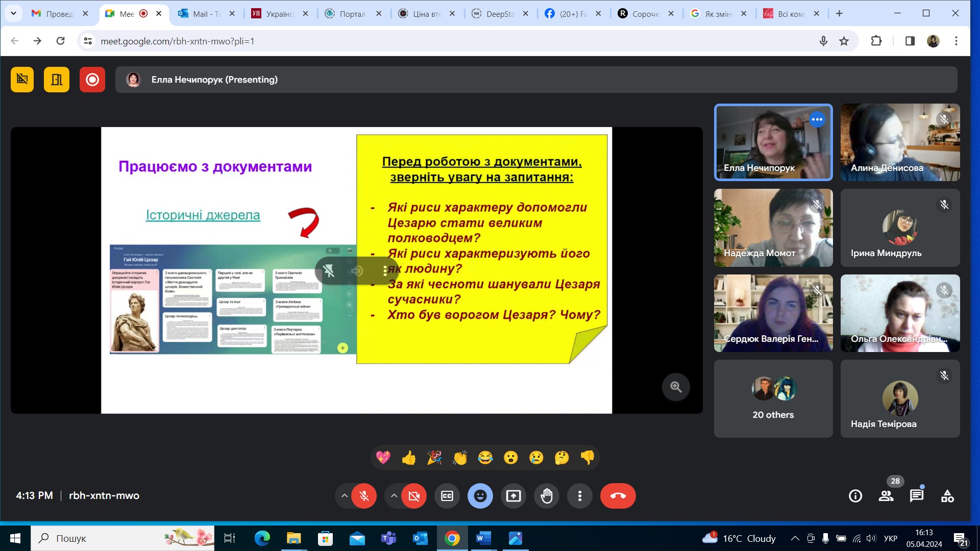This screenshot has width=980, height=551.
Task: Click the yellow door extension icon
Action: tap(57, 80)
